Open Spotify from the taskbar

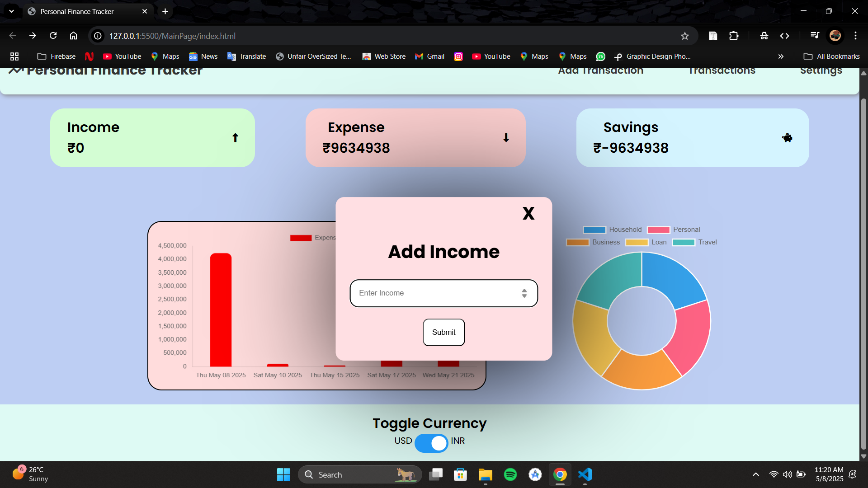pyautogui.click(x=510, y=474)
